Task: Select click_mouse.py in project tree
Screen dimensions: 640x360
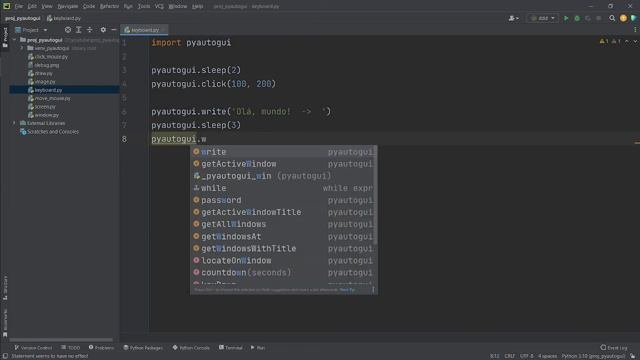Action: [x=51, y=57]
